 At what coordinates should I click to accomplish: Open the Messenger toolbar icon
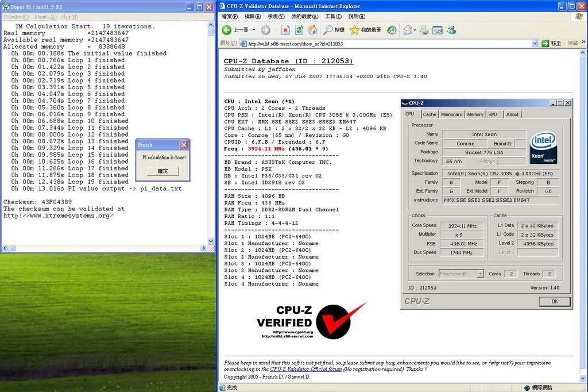[x=451, y=30]
